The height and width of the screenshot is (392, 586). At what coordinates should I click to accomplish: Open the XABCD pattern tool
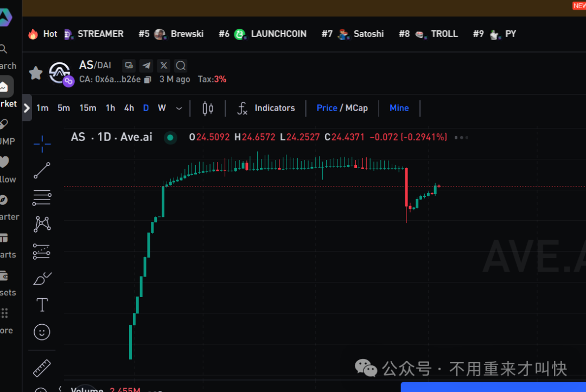[42, 224]
